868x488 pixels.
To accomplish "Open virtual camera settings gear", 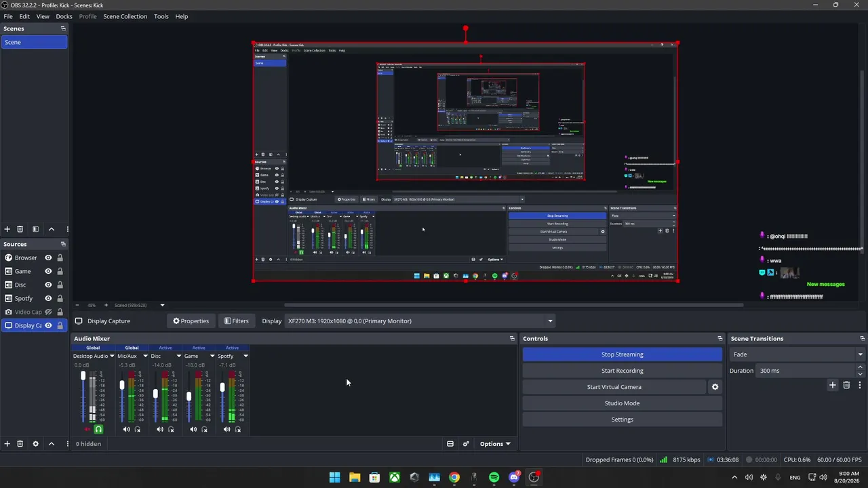I will coord(715,387).
